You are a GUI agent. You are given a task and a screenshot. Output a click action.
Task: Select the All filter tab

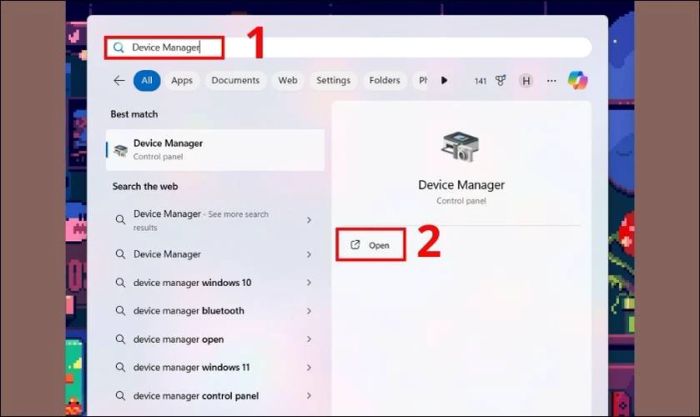click(147, 80)
